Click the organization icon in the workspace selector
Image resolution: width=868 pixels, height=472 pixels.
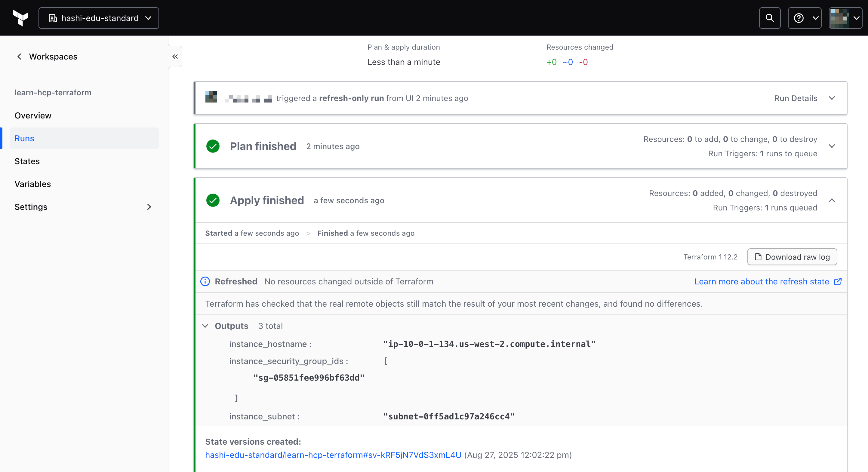[53, 18]
